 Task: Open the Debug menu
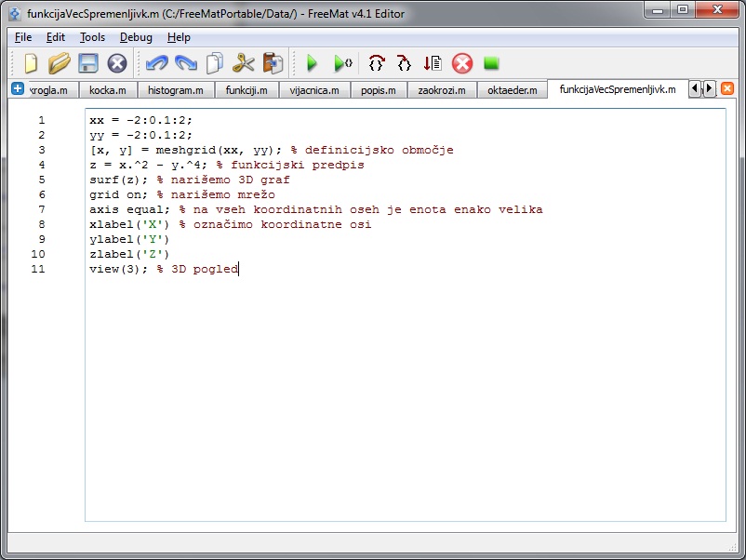136,37
